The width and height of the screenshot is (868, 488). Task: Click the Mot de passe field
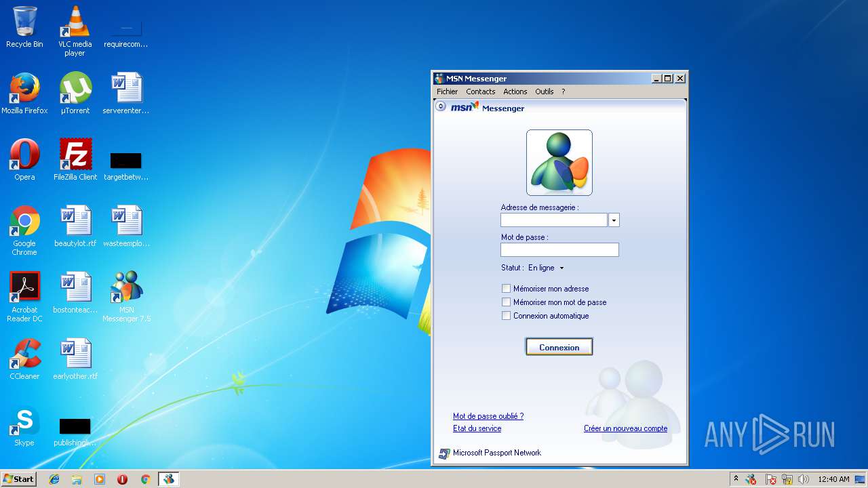click(x=559, y=250)
